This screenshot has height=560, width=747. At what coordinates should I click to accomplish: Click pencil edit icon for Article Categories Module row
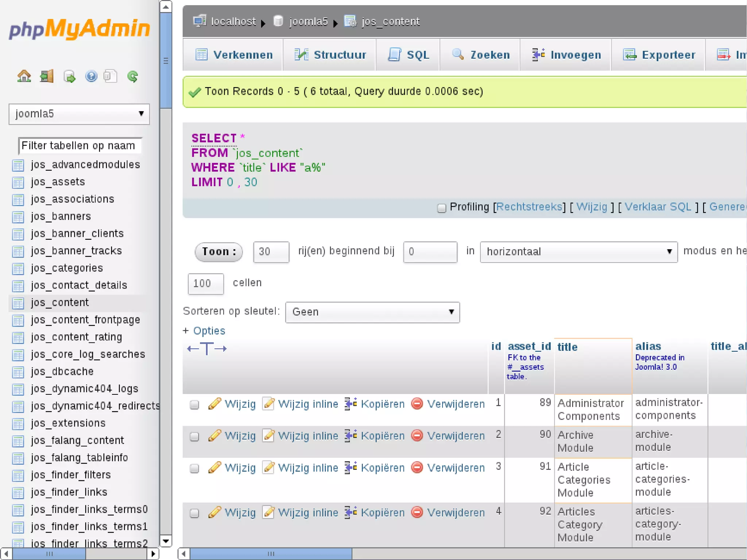tap(214, 467)
